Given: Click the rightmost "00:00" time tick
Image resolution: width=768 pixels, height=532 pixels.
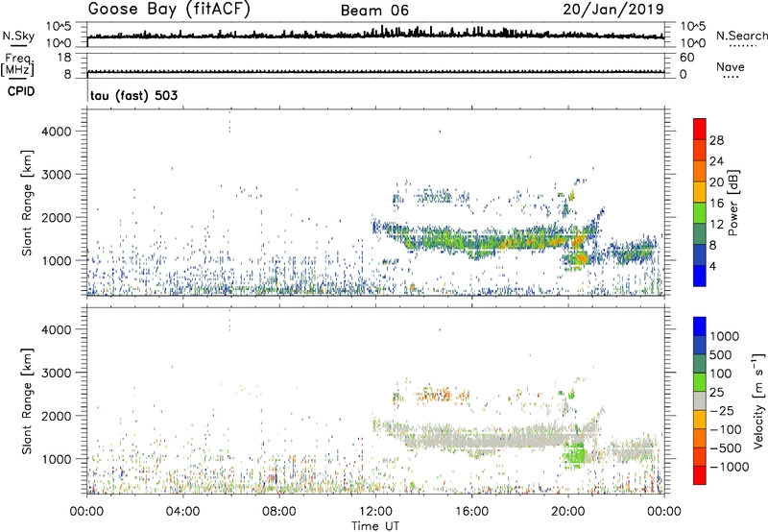Looking at the screenshot, I should click(664, 512).
